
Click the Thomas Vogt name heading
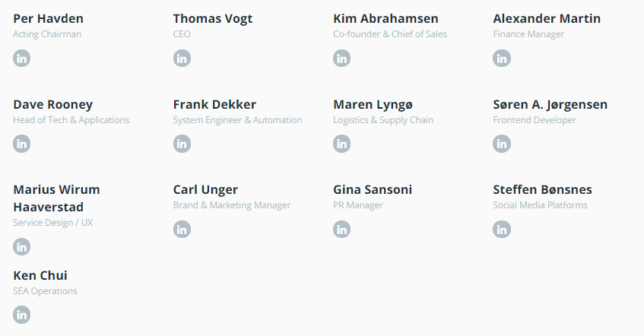pyautogui.click(x=213, y=19)
